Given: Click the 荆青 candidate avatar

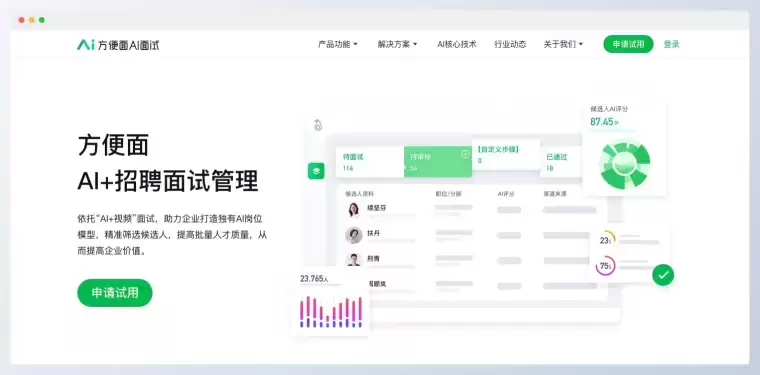Looking at the screenshot, I should click(x=354, y=260).
